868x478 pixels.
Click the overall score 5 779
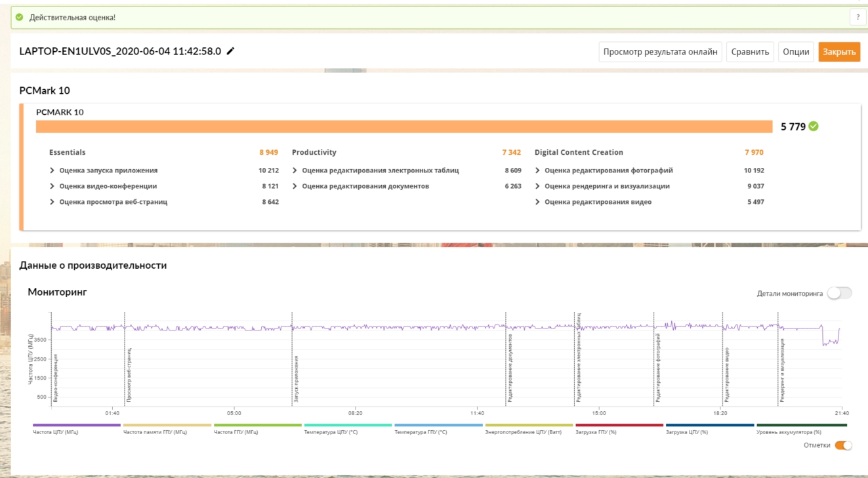[793, 127]
